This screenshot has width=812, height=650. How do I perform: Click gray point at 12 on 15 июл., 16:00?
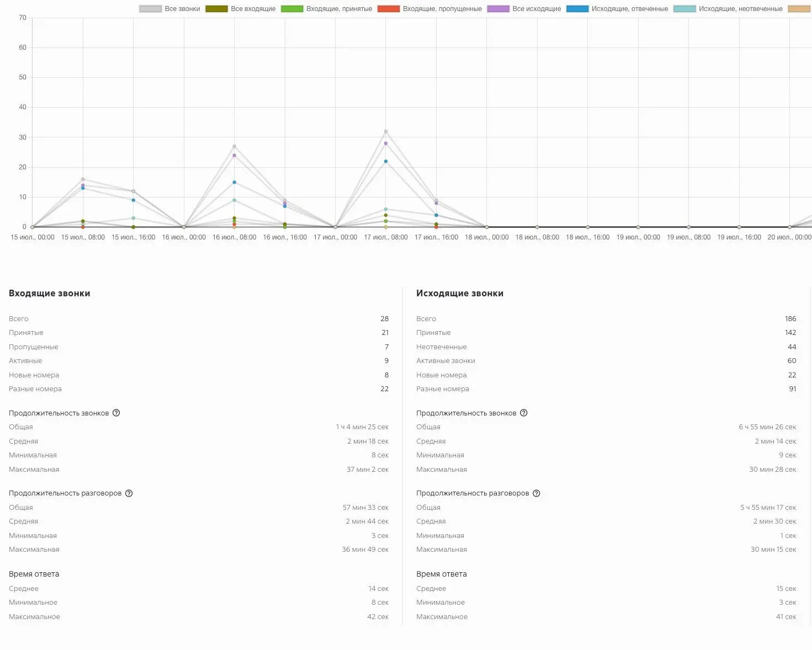click(133, 191)
